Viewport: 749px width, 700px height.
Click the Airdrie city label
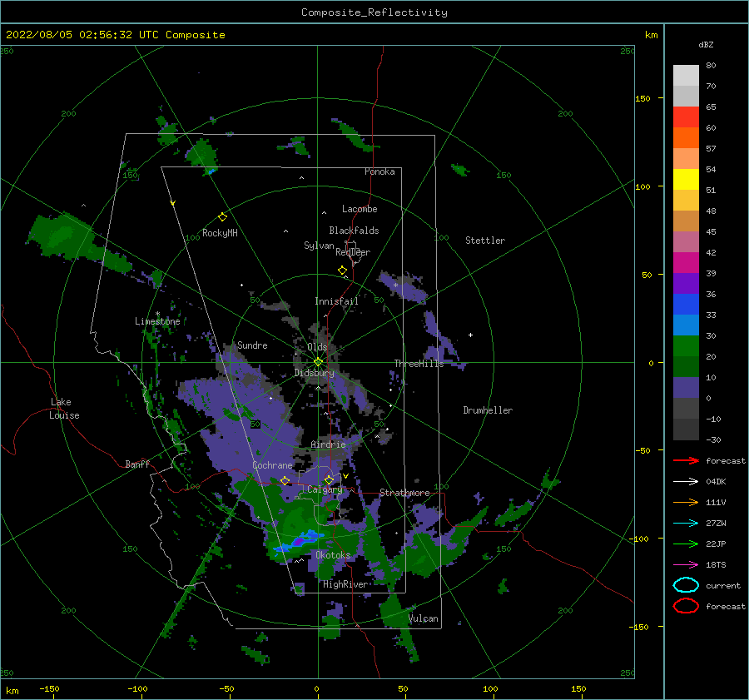coord(328,444)
